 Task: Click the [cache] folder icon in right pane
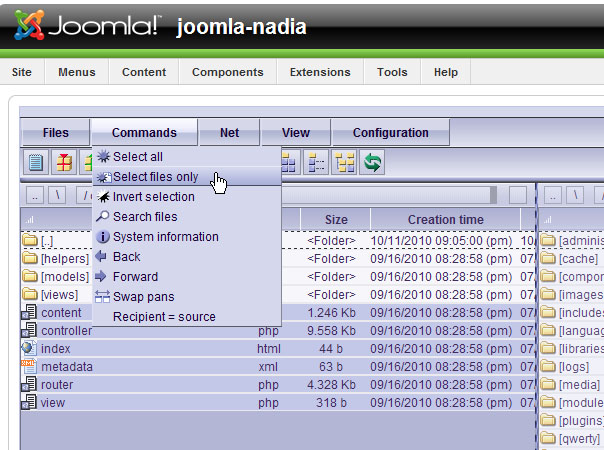coord(548,258)
